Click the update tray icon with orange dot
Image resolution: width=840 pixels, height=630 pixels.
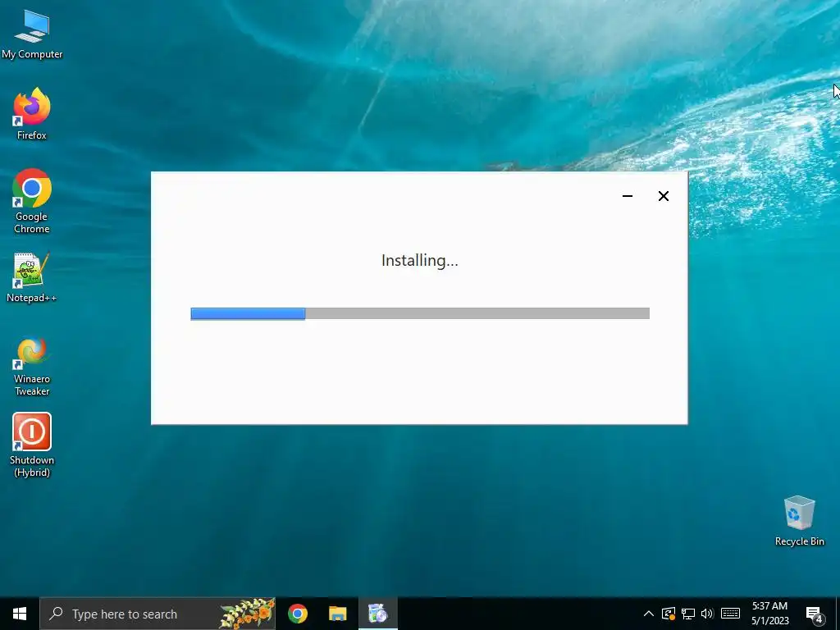(x=668, y=614)
